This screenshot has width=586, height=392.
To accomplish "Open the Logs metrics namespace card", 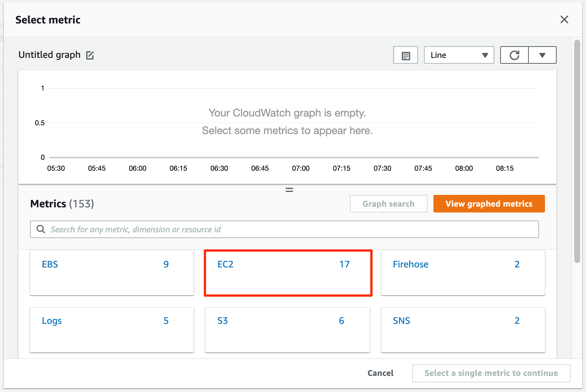I will pyautogui.click(x=112, y=330).
